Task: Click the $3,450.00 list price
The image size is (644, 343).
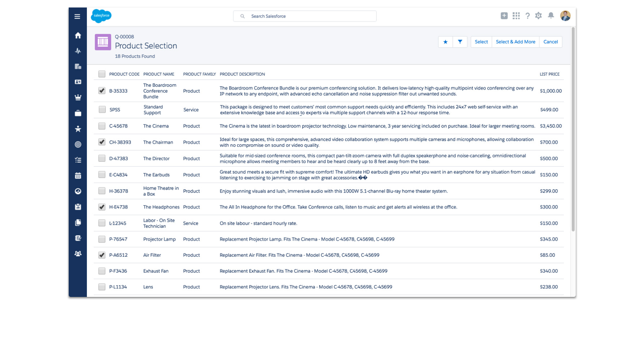Action: click(551, 126)
